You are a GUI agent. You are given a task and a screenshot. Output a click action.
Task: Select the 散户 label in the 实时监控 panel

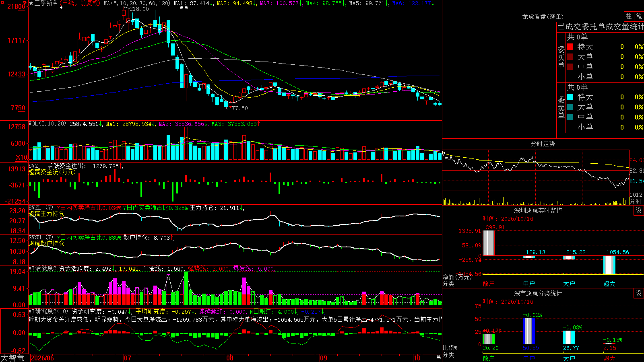point(489,284)
